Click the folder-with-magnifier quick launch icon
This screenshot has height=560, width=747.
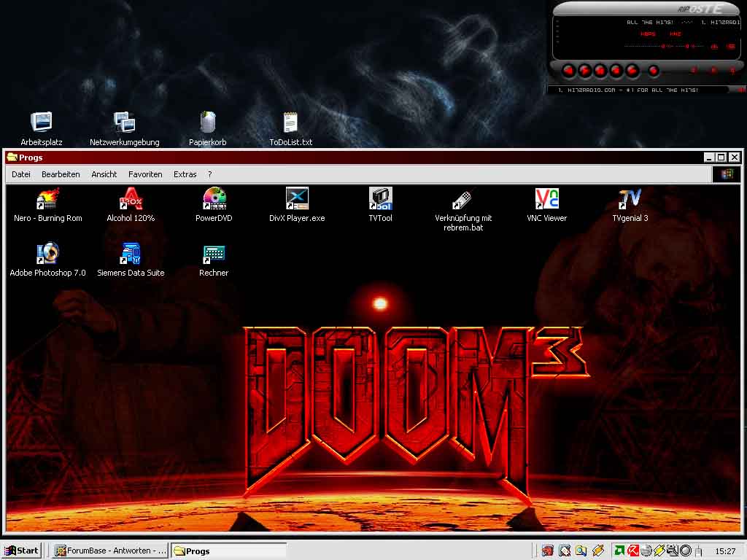(x=581, y=551)
